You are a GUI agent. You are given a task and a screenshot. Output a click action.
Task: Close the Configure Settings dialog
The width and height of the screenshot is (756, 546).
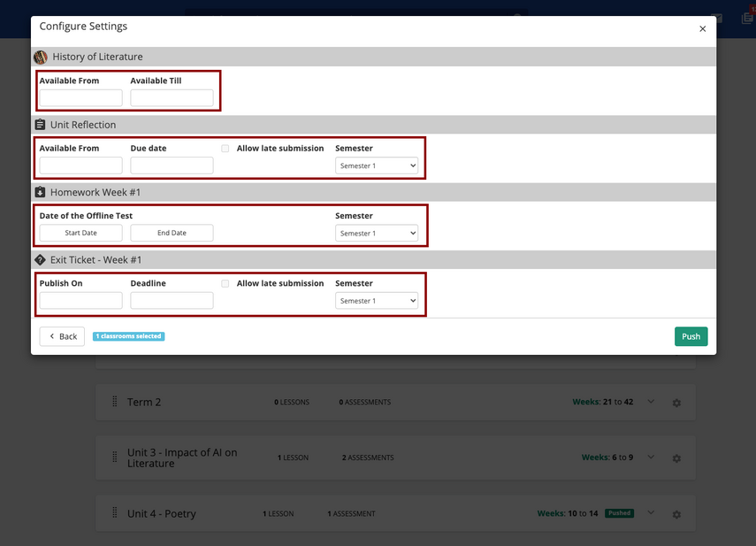click(x=703, y=29)
